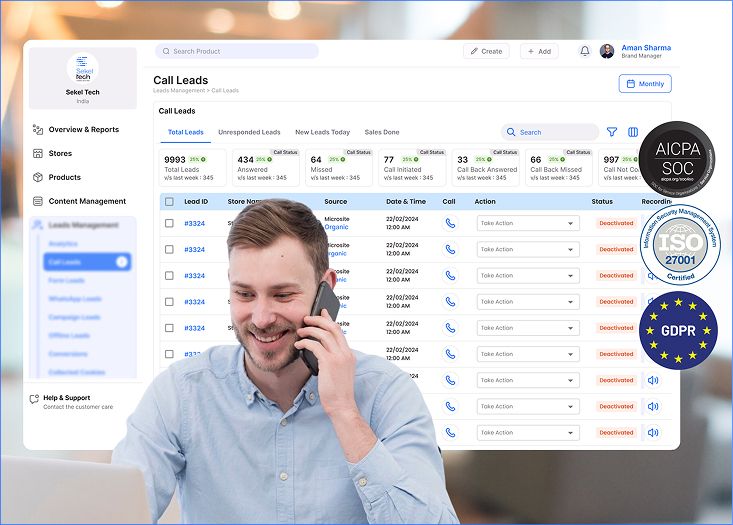
Task: Open Help & Support link
Action: point(67,398)
